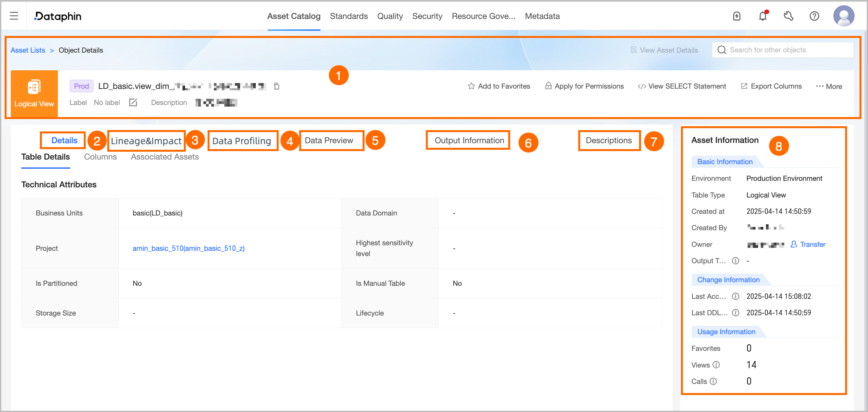Click Transfer owner link
868x412 pixels.
pos(808,244)
